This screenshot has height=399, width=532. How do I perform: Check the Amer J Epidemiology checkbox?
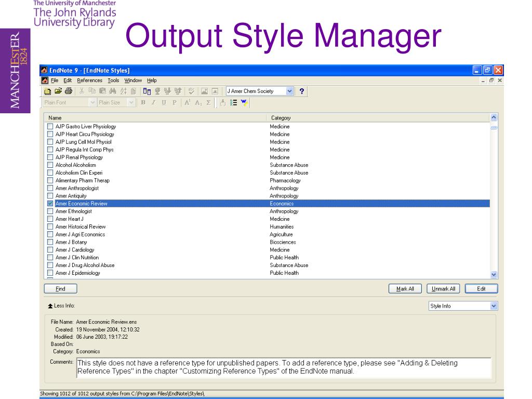(50, 273)
